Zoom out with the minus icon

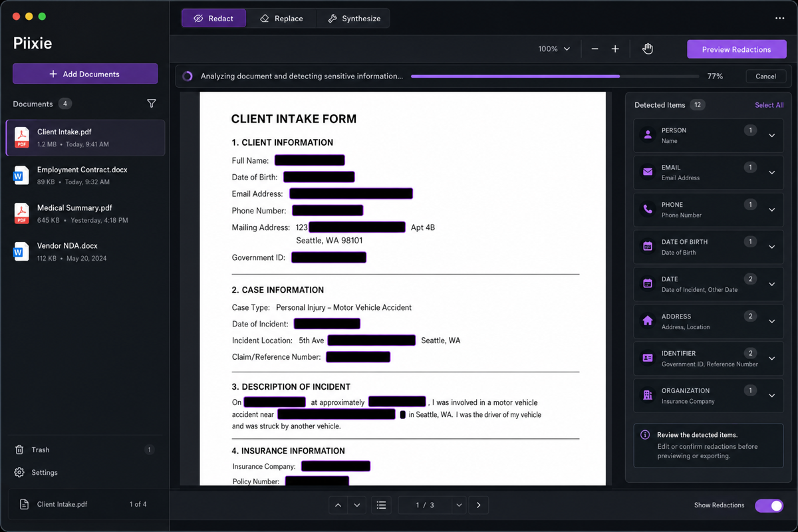(x=595, y=49)
